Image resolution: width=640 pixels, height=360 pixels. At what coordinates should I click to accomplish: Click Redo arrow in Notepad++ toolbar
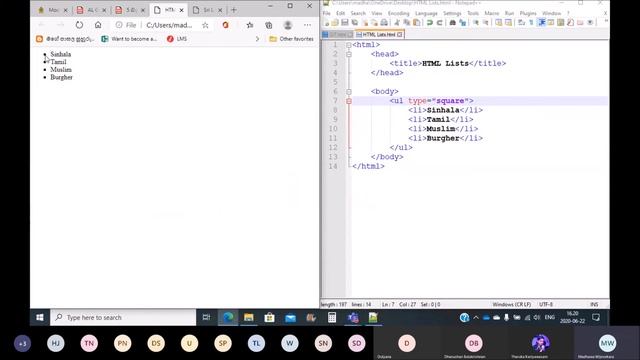pyautogui.click(x=440, y=23)
